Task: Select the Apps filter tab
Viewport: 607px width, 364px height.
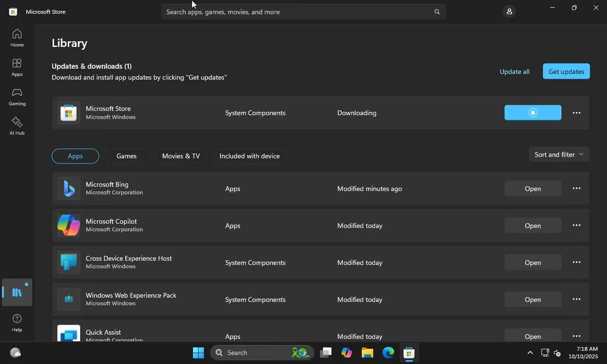Action: (75, 156)
